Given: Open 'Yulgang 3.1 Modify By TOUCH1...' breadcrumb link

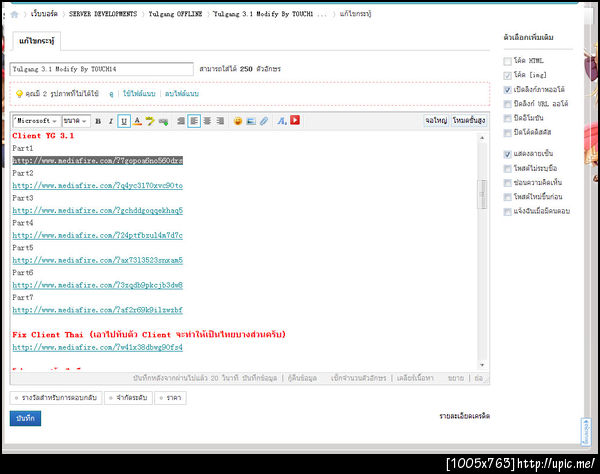Looking at the screenshot, I should coord(270,14).
